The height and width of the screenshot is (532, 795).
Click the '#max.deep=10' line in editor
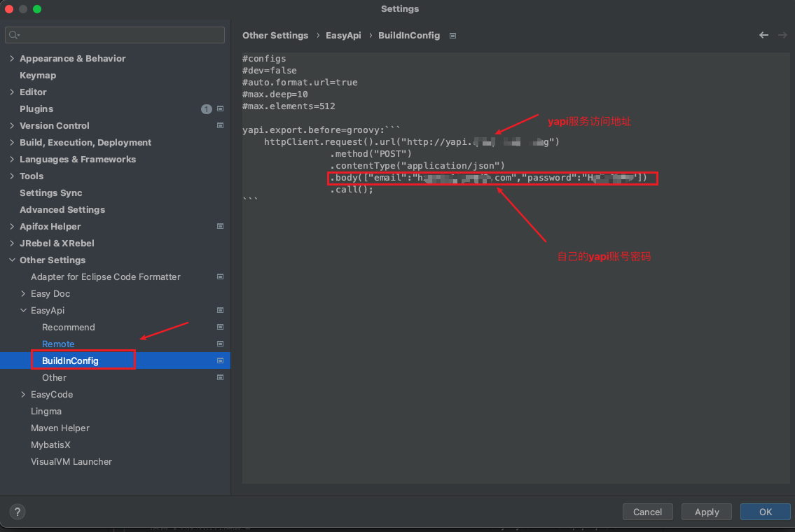click(x=275, y=94)
